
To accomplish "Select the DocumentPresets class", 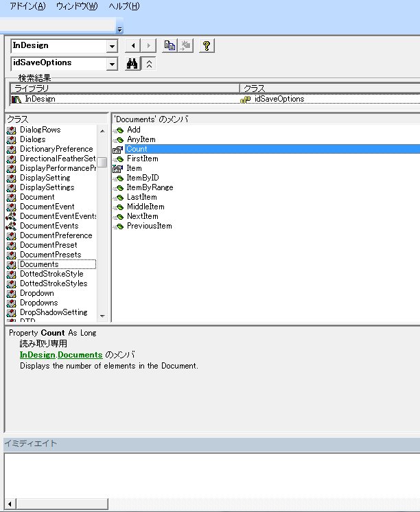I will point(51,255).
